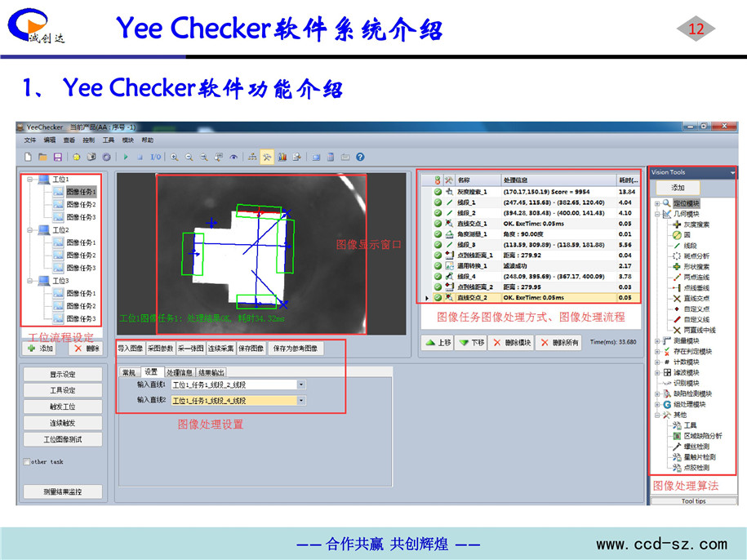Open the 输入直线2 dropdown arrow
The height and width of the screenshot is (560, 747).
click(301, 401)
